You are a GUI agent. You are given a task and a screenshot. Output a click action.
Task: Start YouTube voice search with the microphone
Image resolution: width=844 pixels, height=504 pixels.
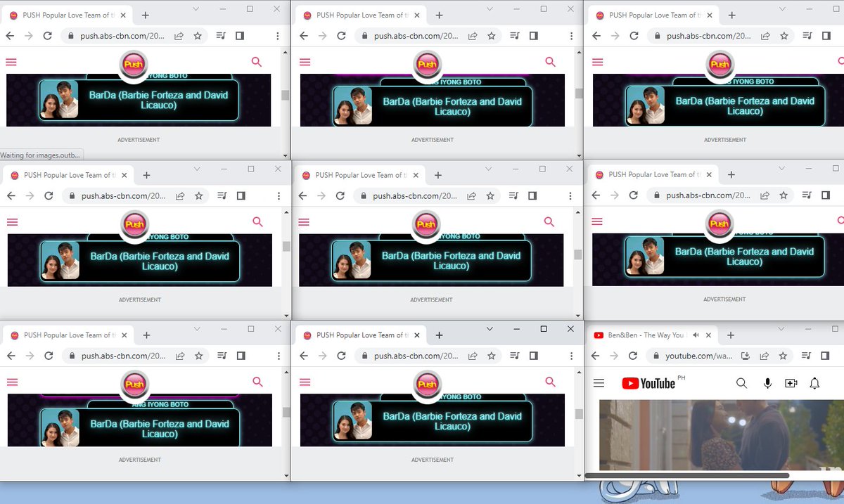tap(767, 383)
